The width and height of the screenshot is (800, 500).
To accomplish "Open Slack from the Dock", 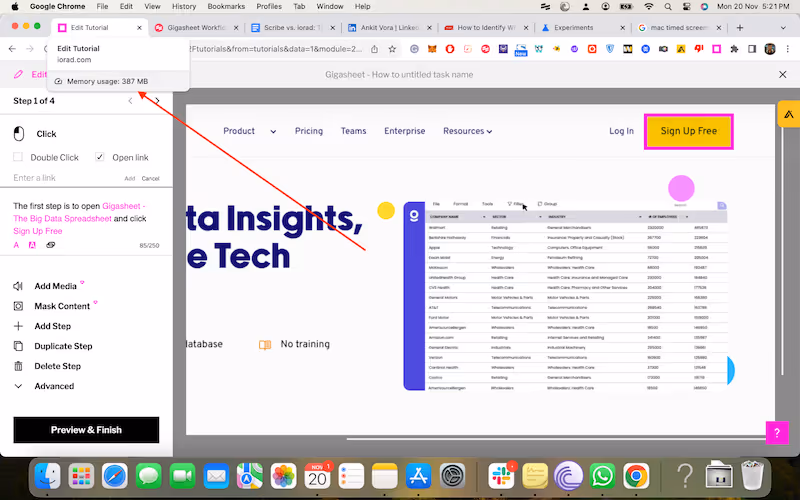I will (x=501, y=476).
